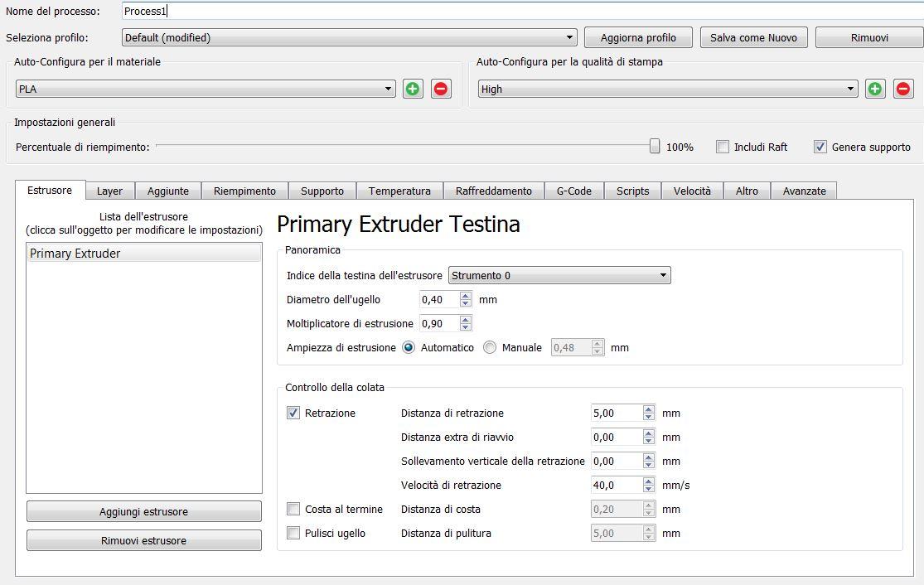Screen dimensions: 924x585
Task: Open the Riempimento tab
Action: tap(244, 191)
